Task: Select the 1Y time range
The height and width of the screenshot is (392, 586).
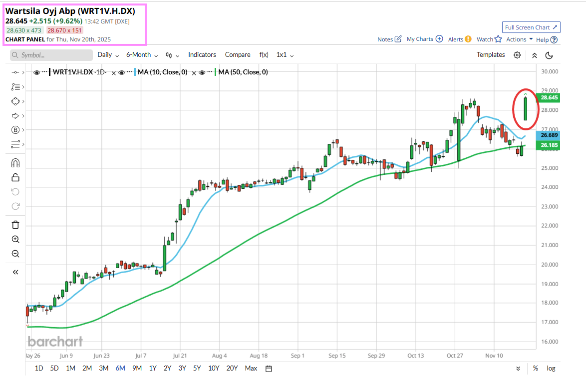Action: 152,369
